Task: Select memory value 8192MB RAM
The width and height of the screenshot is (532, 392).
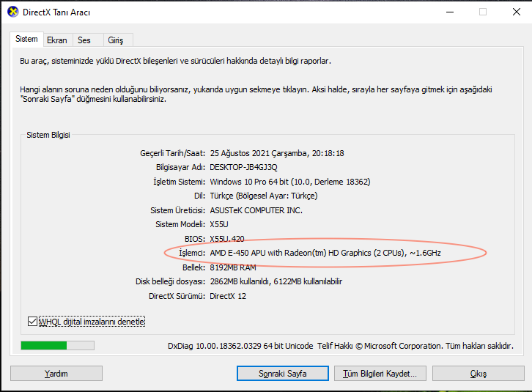Action: pos(233,267)
